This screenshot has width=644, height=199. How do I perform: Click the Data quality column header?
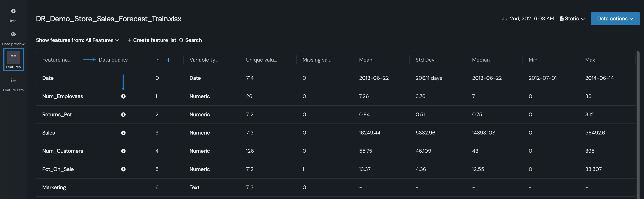tap(113, 60)
